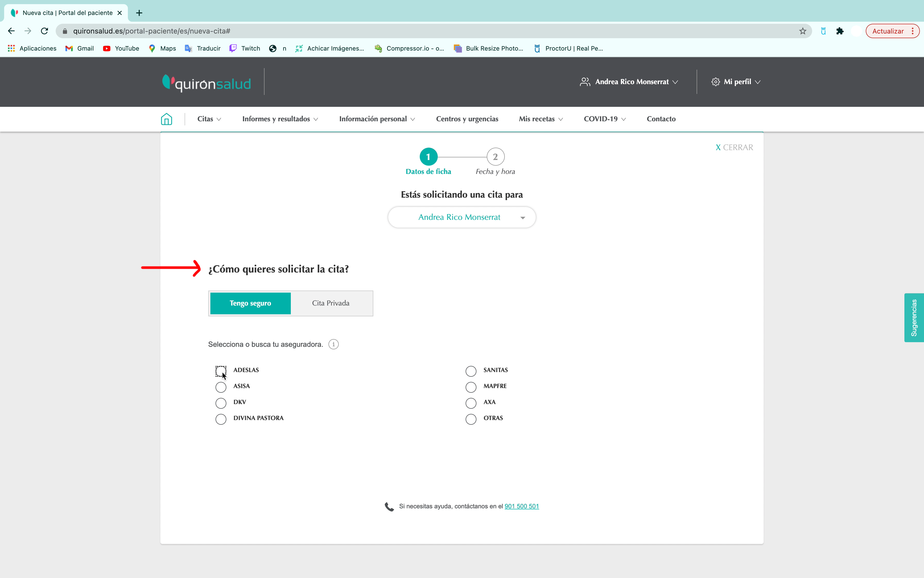Expand the Mis recetas menu
This screenshot has height=578, width=924.
(541, 119)
